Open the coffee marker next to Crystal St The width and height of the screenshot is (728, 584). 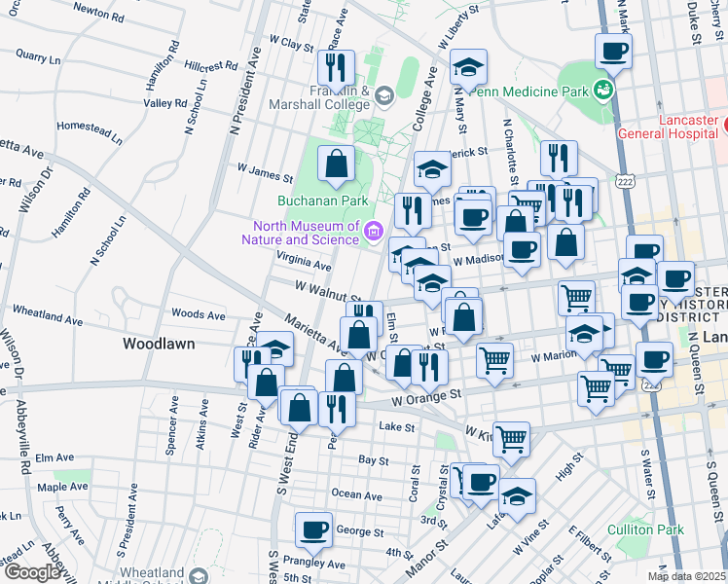(481, 485)
